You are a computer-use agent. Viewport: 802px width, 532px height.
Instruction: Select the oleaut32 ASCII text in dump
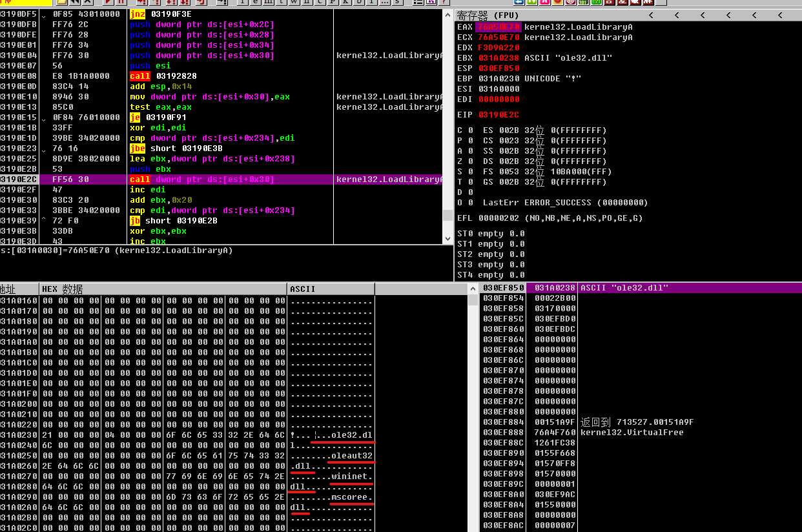tap(352, 456)
